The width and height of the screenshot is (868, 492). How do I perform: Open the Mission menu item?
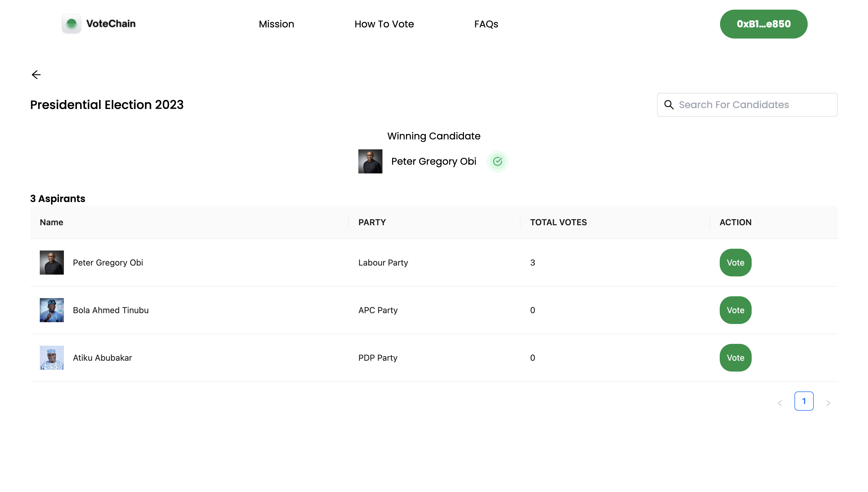[x=276, y=24]
